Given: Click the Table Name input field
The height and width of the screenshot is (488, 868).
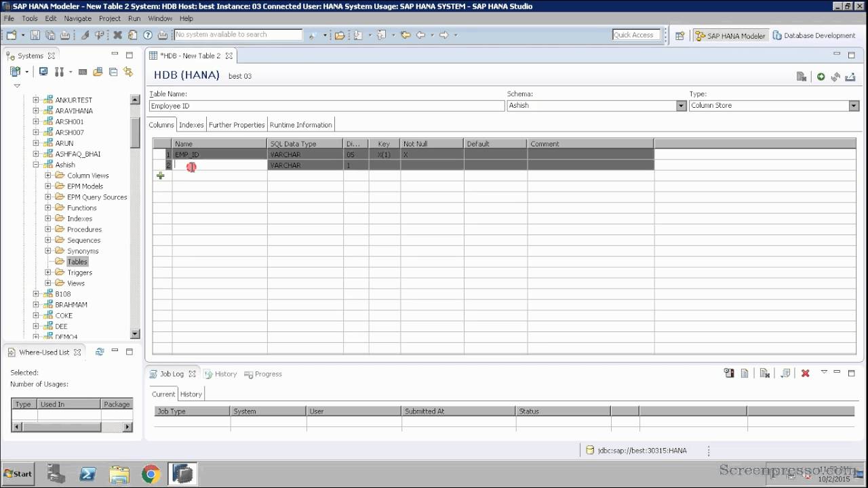Looking at the screenshot, I should [326, 106].
